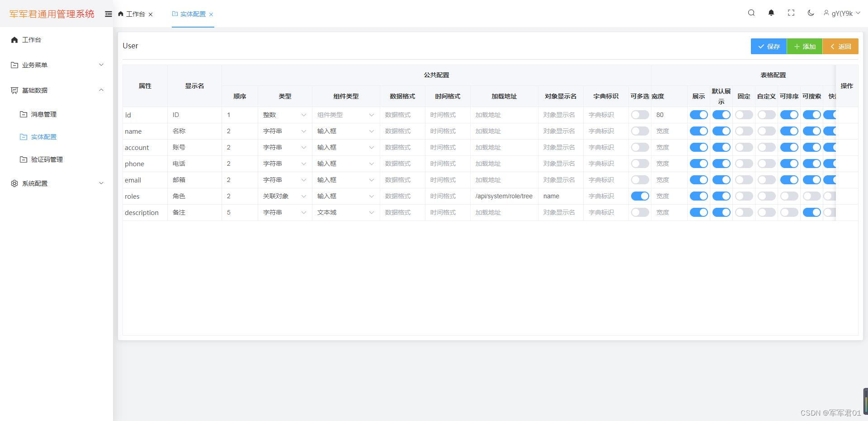Viewport: 868px width, 421px height.
Task: Open 验证码管理 menu item
Action: click(57, 159)
